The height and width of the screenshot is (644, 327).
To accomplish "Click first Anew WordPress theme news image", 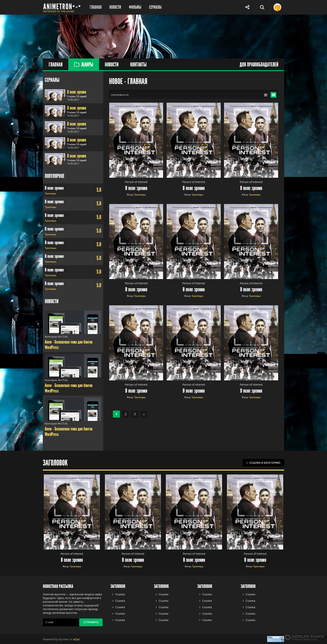I will coord(73,322).
